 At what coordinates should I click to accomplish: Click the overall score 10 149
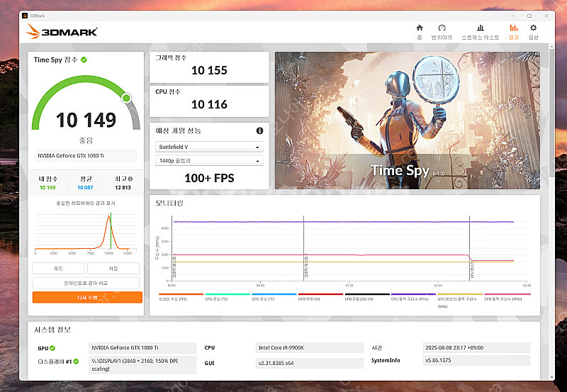[86, 120]
